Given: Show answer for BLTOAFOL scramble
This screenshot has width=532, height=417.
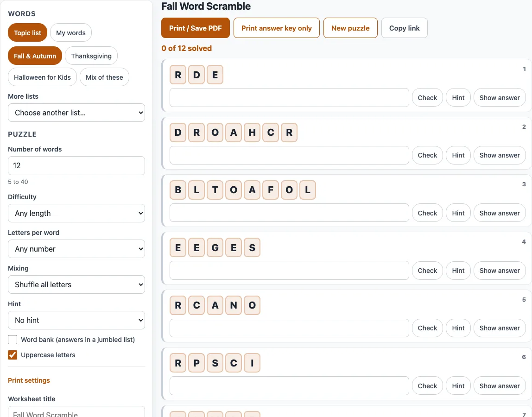Looking at the screenshot, I should pyautogui.click(x=500, y=213).
